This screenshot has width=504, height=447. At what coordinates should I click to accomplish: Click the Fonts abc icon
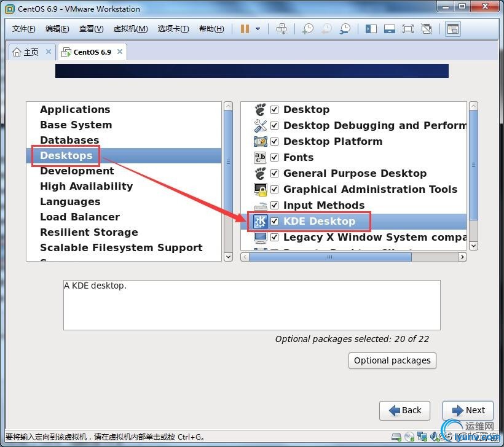click(261, 157)
